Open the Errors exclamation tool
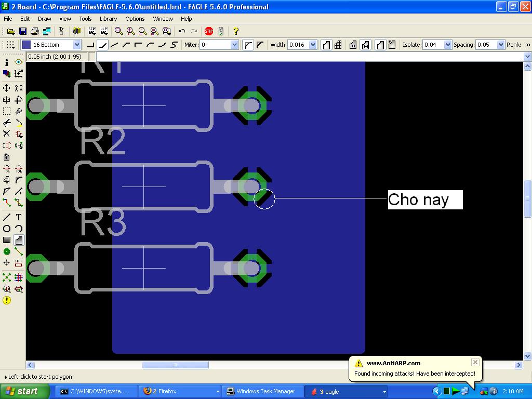Viewport: 532px width, 399px height. (x=6, y=300)
